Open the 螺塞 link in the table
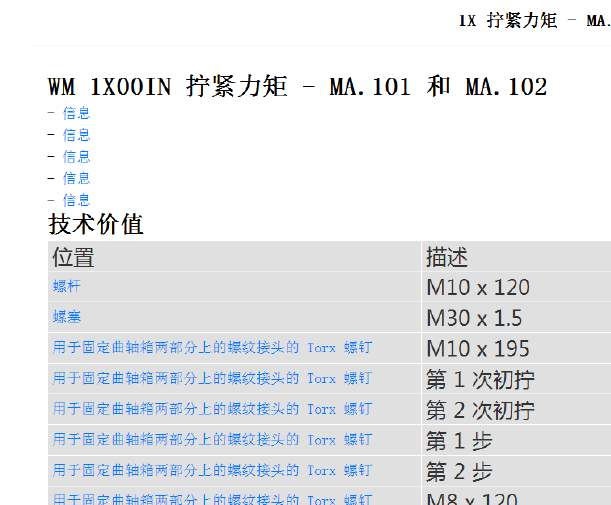Image resolution: width=611 pixels, height=505 pixels. pyautogui.click(x=67, y=317)
